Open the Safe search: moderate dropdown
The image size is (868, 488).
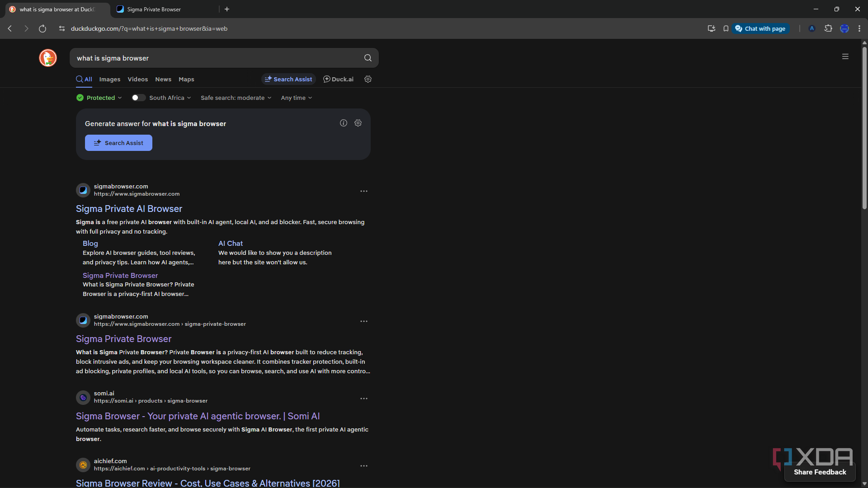[x=236, y=98]
